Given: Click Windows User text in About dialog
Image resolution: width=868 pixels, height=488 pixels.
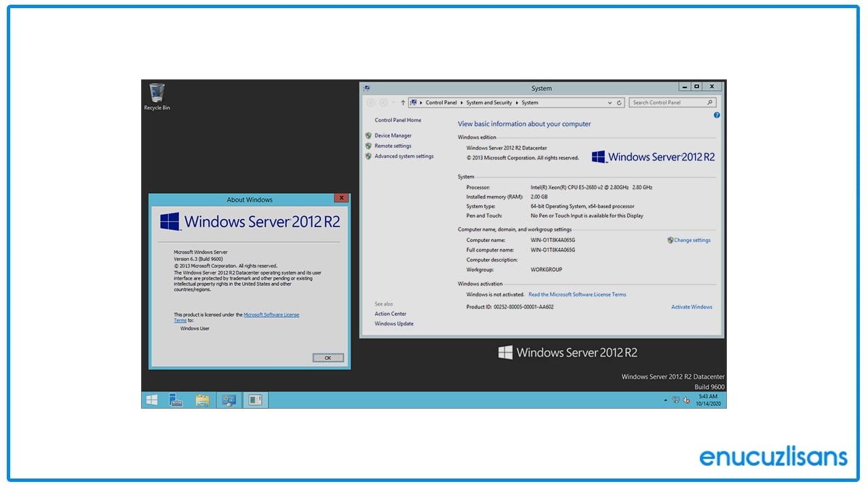Looking at the screenshot, I should tap(195, 329).
